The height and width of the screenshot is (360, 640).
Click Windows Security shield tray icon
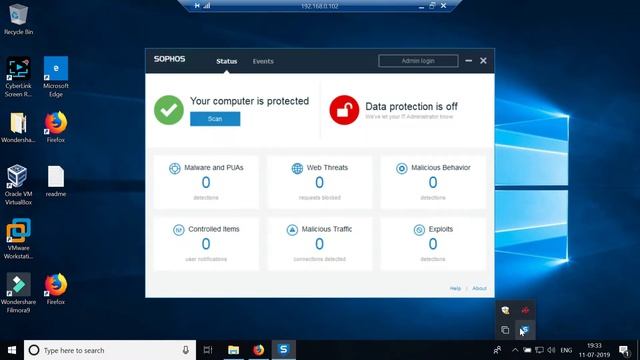(505, 311)
